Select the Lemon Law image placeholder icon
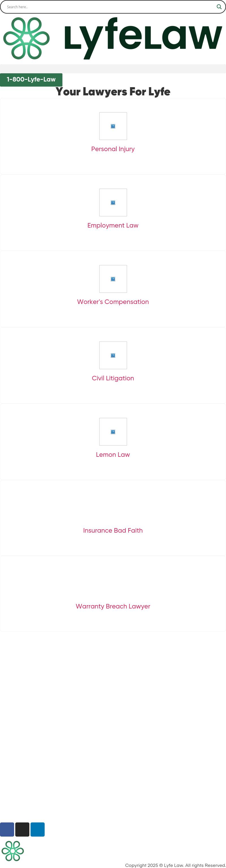 pos(113,432)
